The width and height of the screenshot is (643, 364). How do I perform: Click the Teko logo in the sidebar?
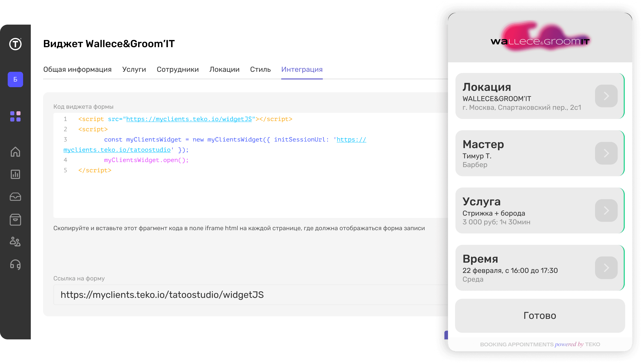(15, 44)
